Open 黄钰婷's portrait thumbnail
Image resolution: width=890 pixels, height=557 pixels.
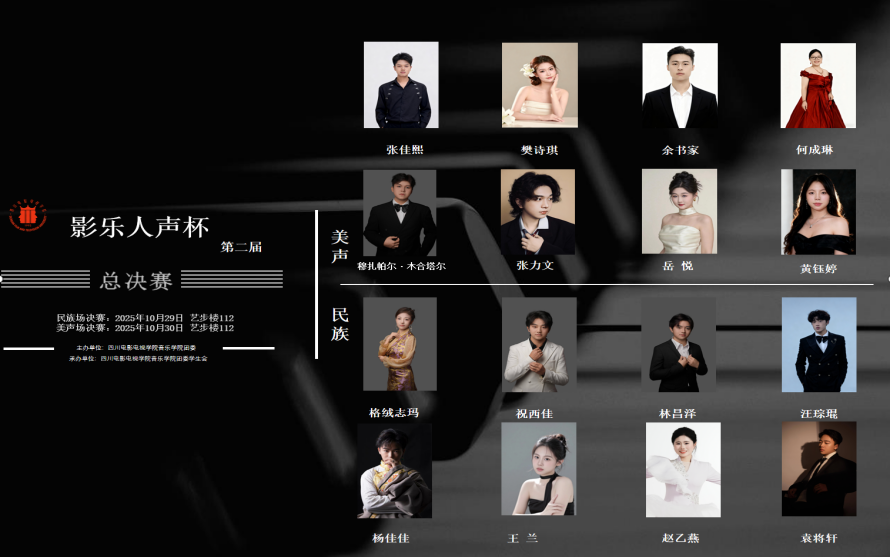[x=818, y=212]
